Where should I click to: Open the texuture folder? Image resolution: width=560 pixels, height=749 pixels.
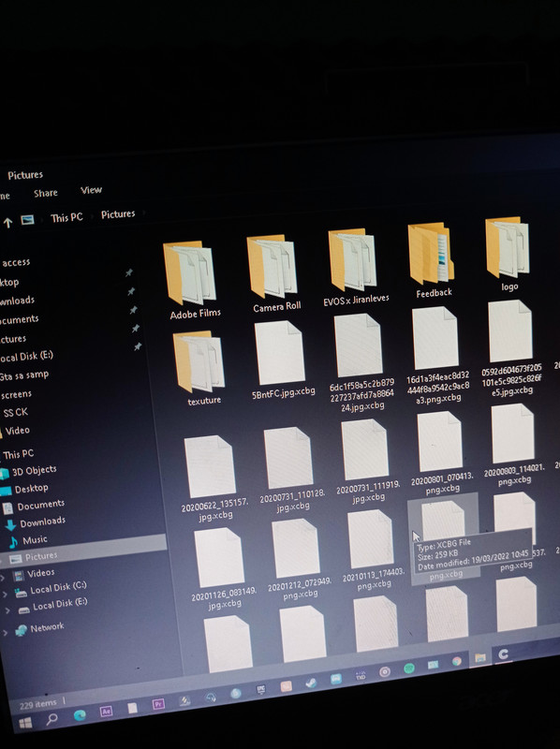pyautogui.click(x=200, y=368)
